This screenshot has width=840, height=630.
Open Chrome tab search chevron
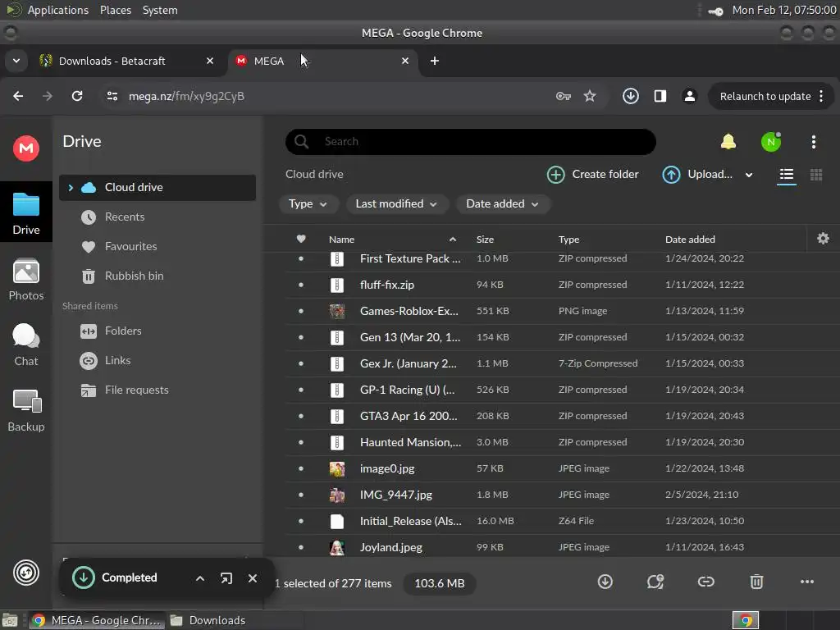pos(16,61)
